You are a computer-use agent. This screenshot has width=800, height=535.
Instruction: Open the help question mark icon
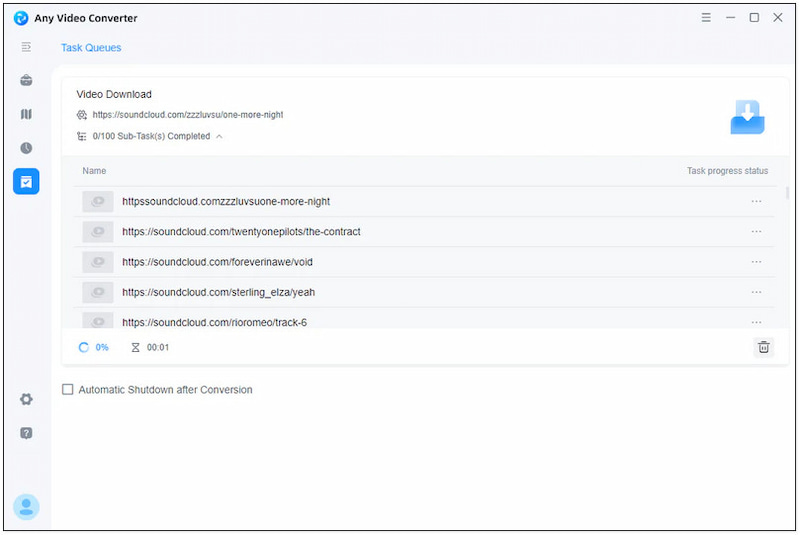pos(26,433)
